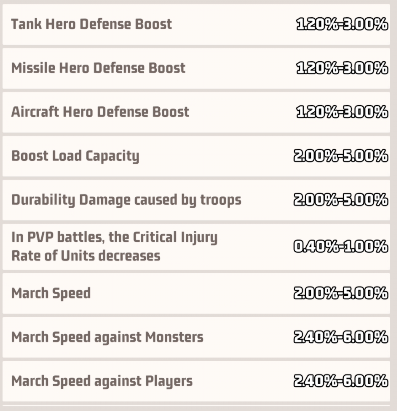397x411 pixels.
Task: Select Durability Damage caused by troops row
Action: (196, 200)
